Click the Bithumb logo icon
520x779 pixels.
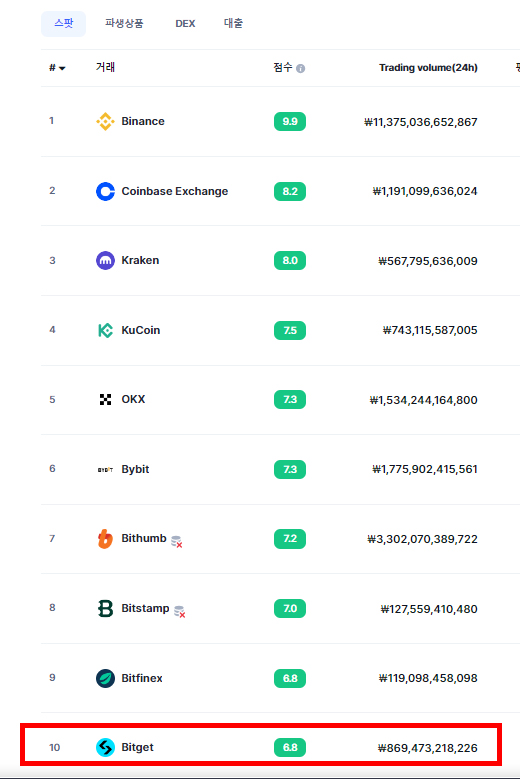click(x=105, y=539)
